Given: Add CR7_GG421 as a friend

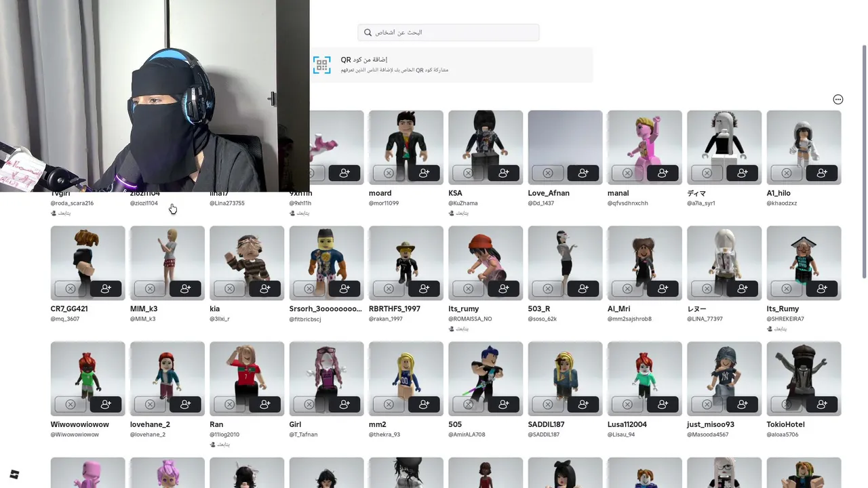Looking at the screenshot, I should 106,289.
